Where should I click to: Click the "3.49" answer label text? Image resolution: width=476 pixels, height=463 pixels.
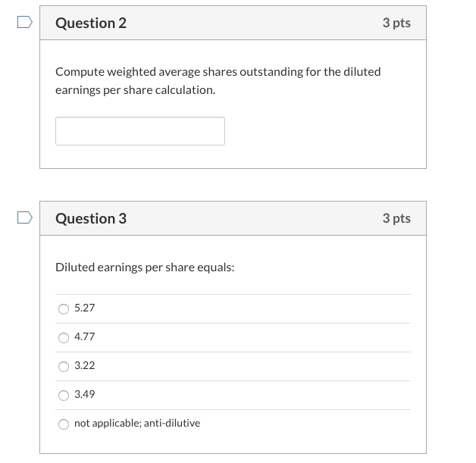click(85, 395)
